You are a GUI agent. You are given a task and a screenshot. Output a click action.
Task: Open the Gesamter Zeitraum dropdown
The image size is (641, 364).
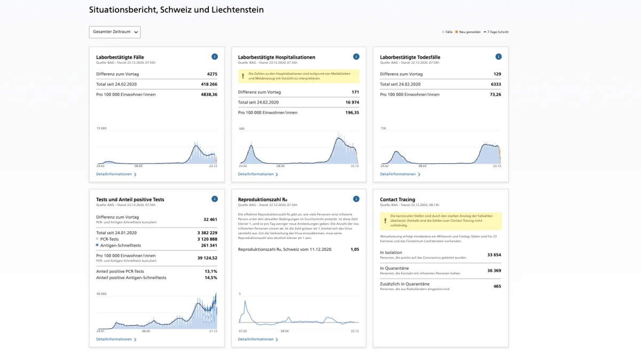(115, 32)
